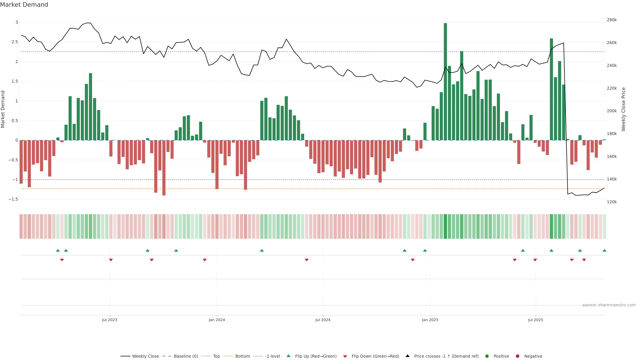The width and height of the screenshot is (644, 362).
Task: Click the green Positive dot legend
Action: [x=487, y=356]
